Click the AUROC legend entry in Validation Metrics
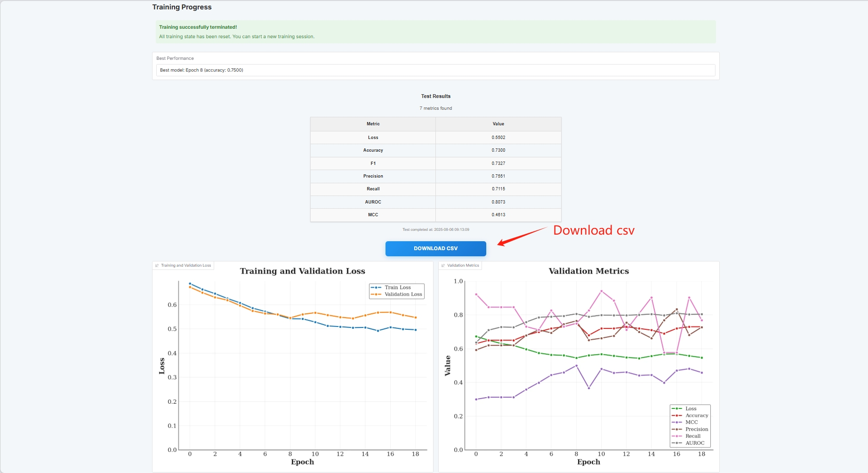868x473 pixels. point(695,443)
